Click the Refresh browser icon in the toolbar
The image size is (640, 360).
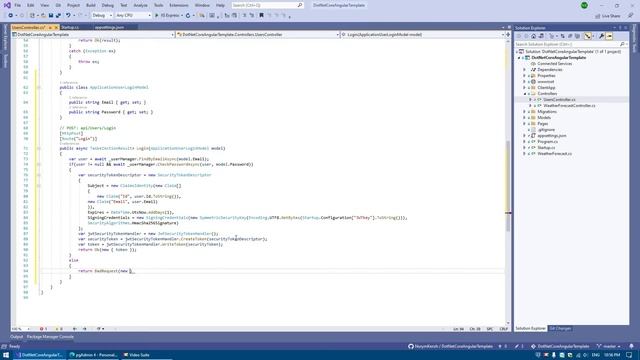[x=188, y=16]
